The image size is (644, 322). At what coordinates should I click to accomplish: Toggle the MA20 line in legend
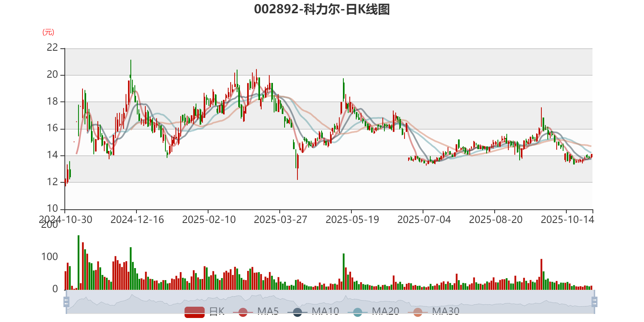tap(374, 312)
